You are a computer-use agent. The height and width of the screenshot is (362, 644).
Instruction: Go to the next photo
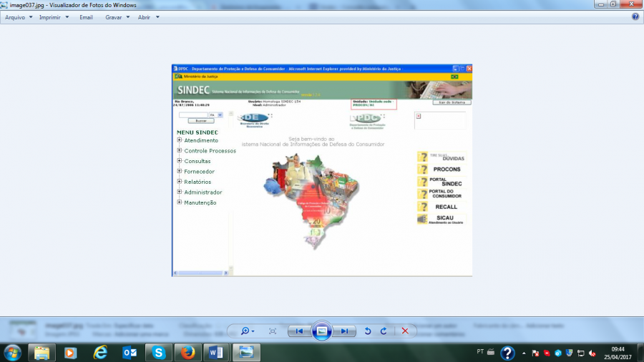345,331
